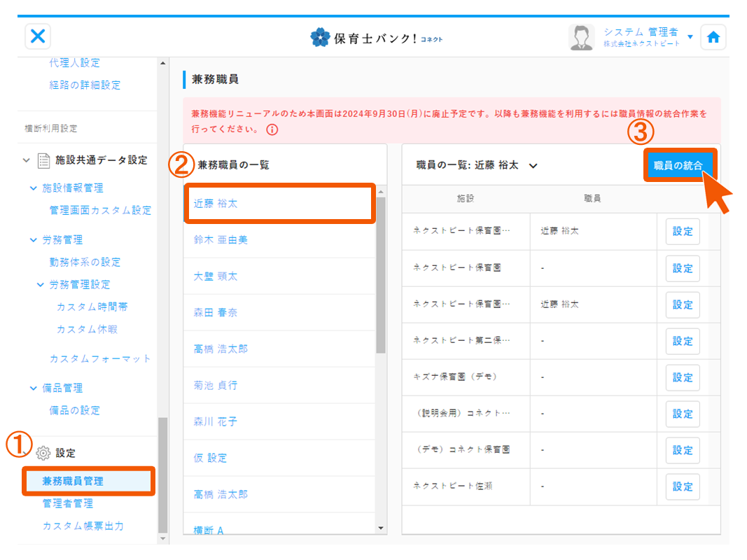The width and height of the screenshot is (747, 560).
Task: Click the 職員の統合 button
Action: tap(678, 165)
